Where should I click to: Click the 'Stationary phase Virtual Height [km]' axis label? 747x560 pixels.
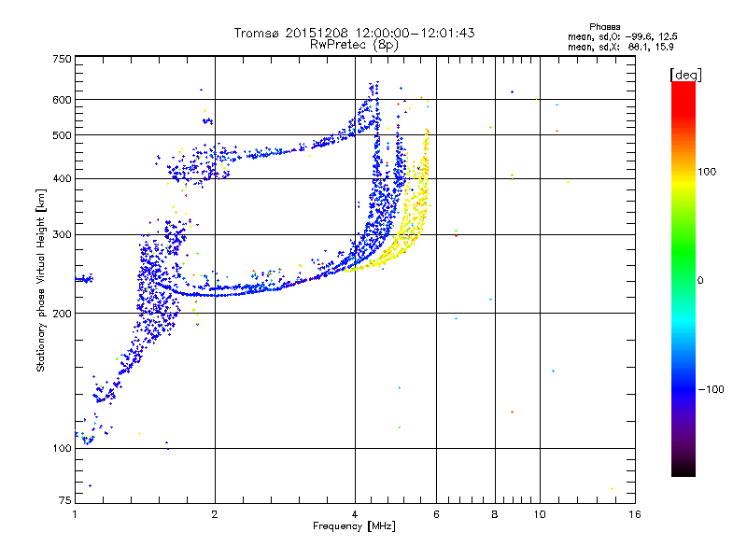pyautogui.click(x=41, y=280)
